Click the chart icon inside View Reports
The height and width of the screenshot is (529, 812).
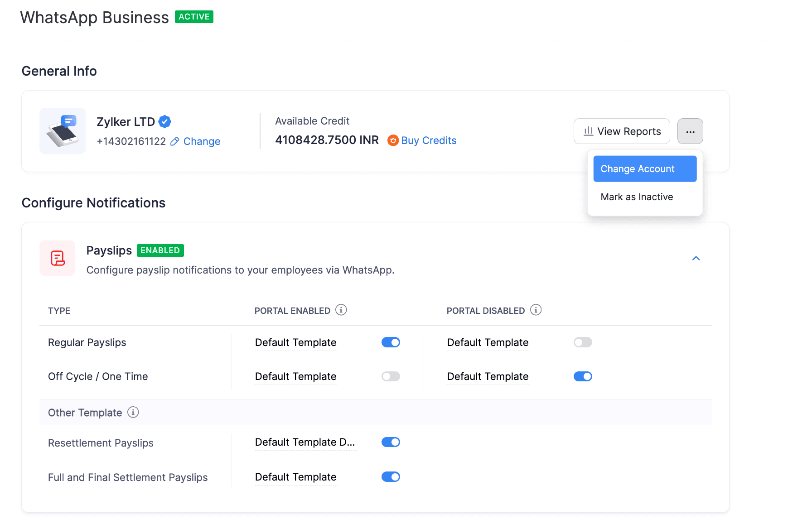[x=588, y=131]
